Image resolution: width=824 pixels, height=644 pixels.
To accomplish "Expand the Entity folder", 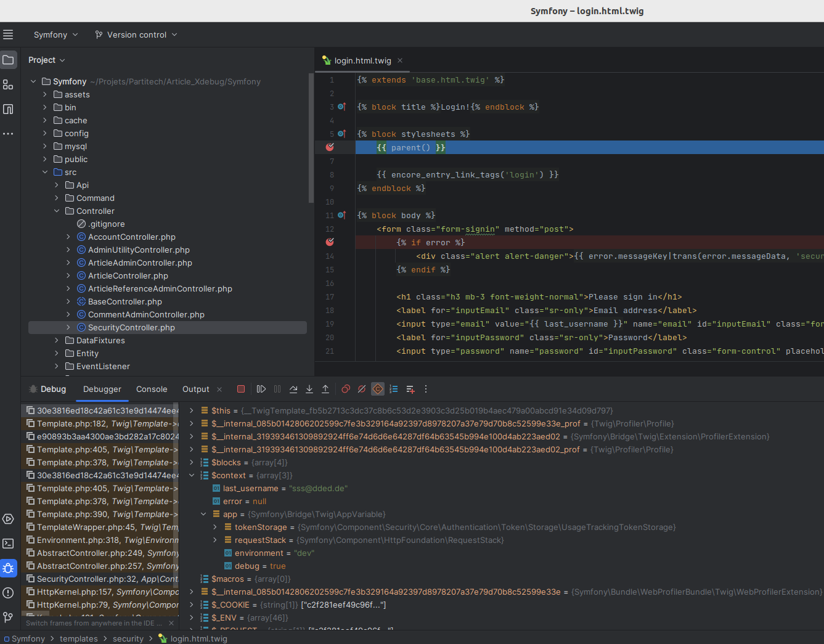I will tap(57, 353).
